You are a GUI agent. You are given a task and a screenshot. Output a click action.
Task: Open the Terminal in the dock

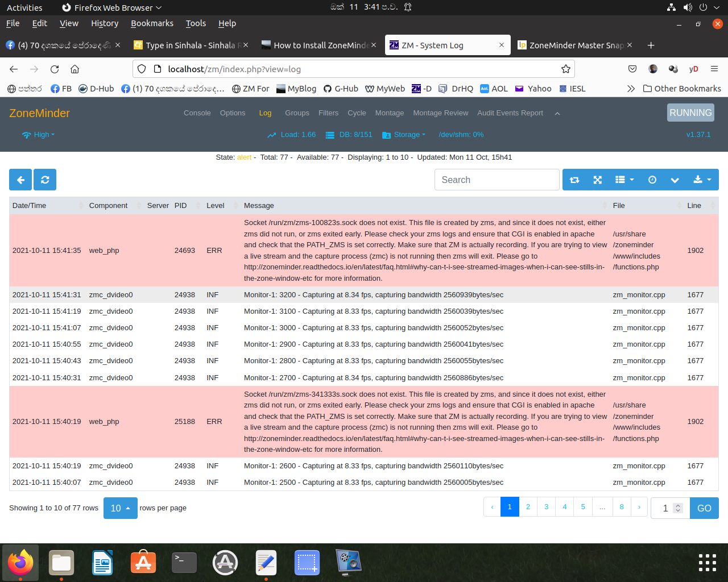pyautogui.click(x=184, y=563)
